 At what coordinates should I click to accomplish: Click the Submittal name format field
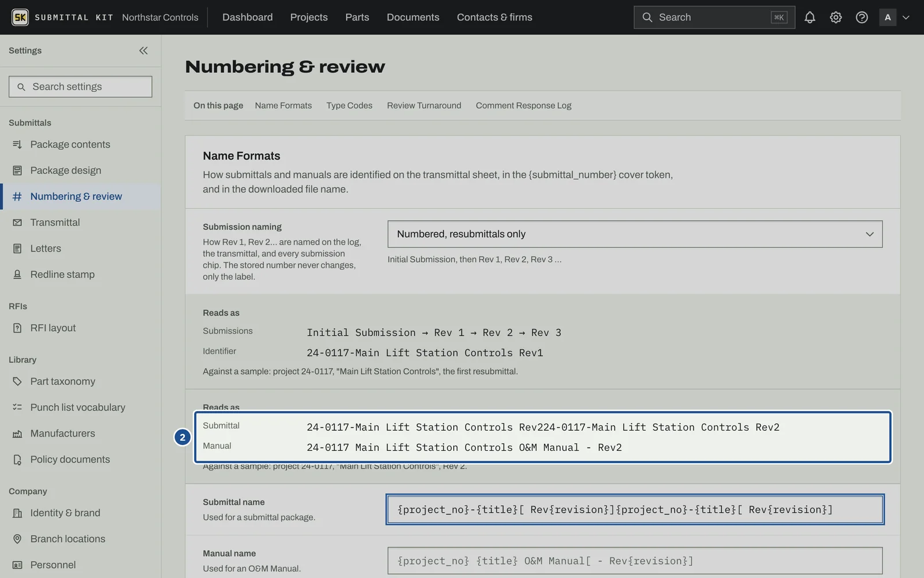635,509
